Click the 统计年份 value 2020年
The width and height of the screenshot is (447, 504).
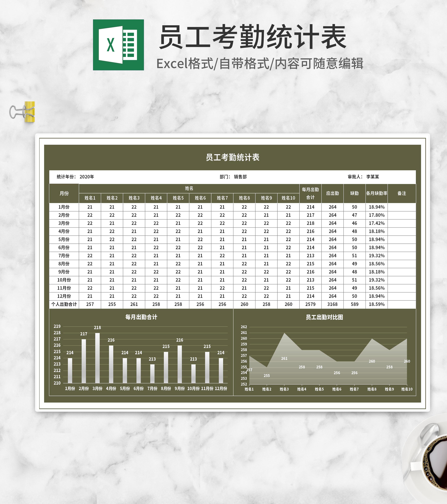(87, 177)
